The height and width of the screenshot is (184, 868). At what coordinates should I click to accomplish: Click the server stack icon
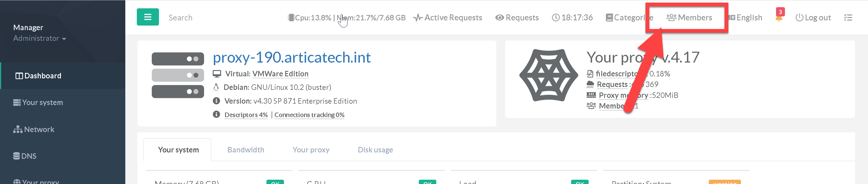178,75
